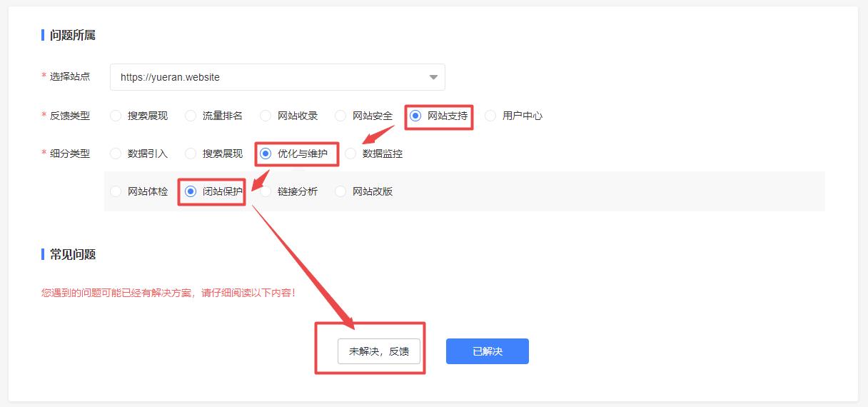The image size is (868, 407).
Task: Click the 反馈类型 field label
Action: (x=70, y=116)
